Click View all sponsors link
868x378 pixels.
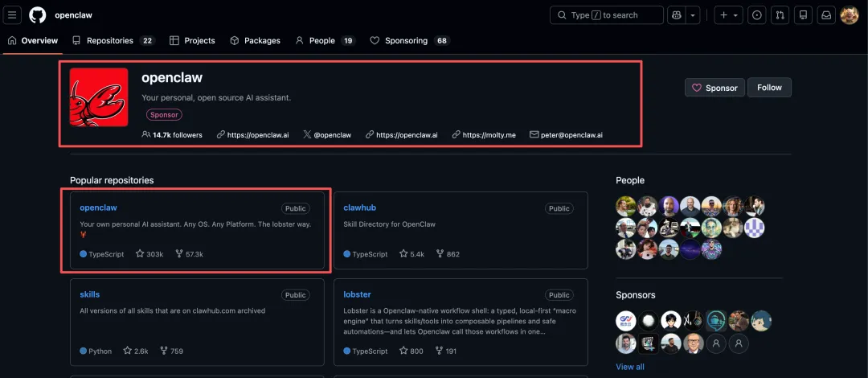pyautogui.click(x=630, y=367)
